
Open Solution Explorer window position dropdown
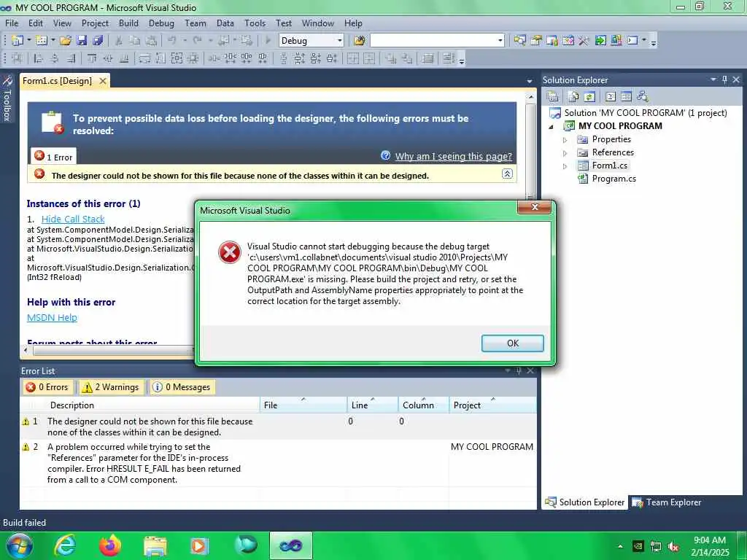713,79
